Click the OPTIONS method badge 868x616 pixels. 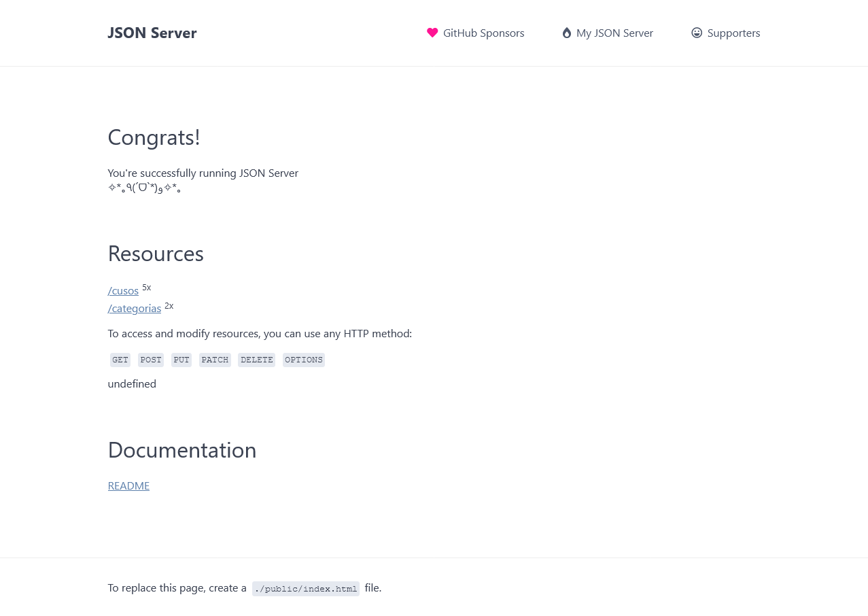click(x=304, y=360)
